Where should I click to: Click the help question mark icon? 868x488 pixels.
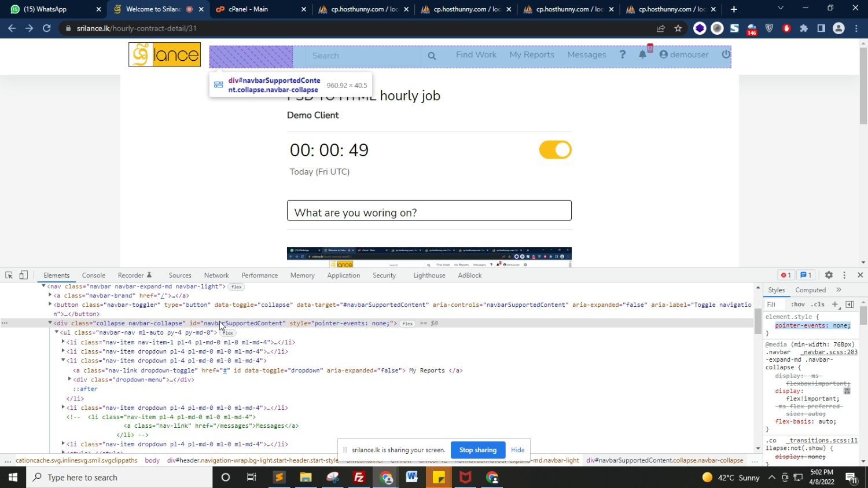pos(623,54)
